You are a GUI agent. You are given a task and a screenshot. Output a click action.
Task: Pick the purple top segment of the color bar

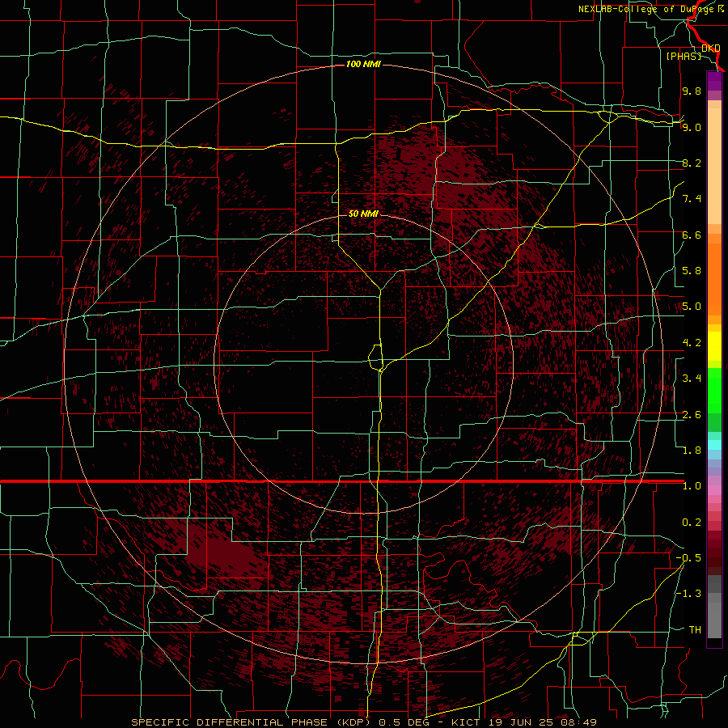click(714, 81)
